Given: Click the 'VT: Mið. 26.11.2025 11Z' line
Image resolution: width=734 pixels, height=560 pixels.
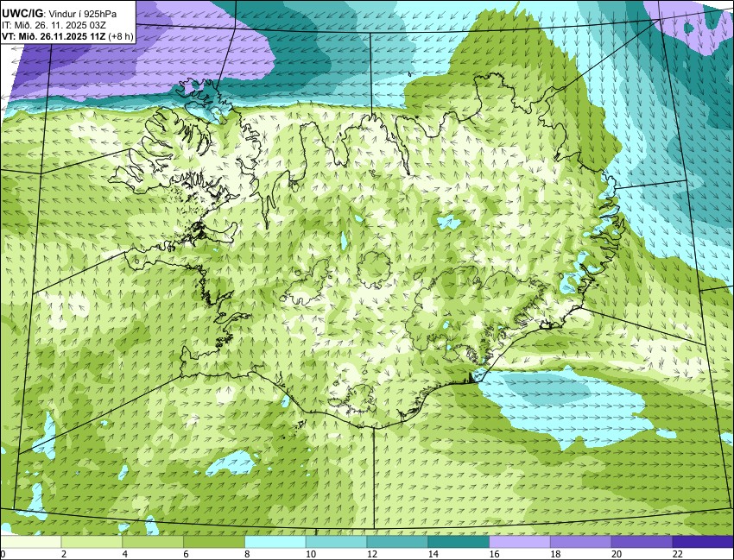Looking at the screenshot, I should tap(54, 36).
